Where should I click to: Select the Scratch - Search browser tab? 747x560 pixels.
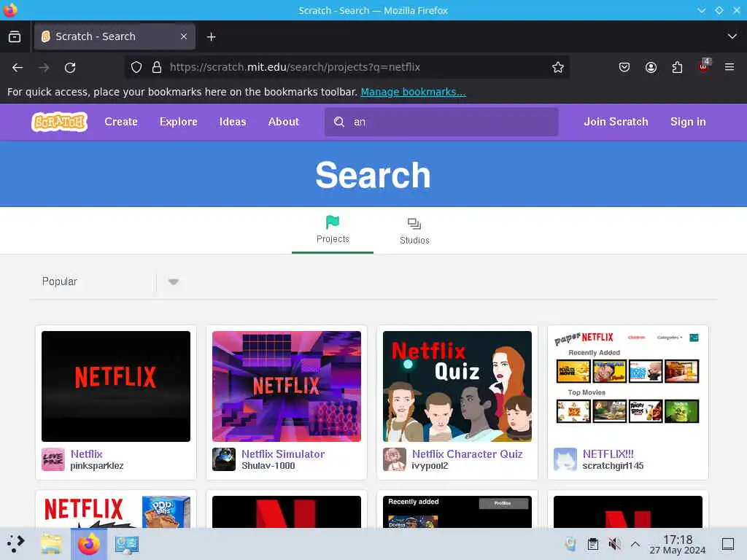pos(115,36)
